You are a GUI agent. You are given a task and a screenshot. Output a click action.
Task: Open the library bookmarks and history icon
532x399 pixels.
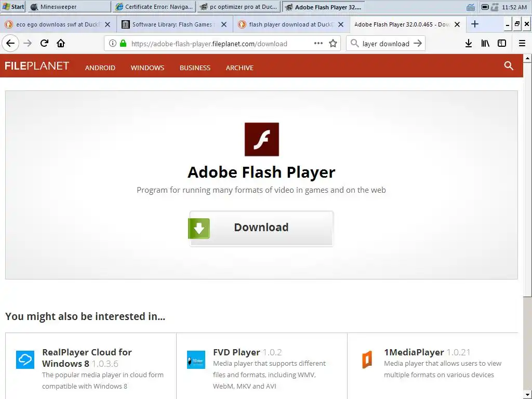tap(485, 44)
